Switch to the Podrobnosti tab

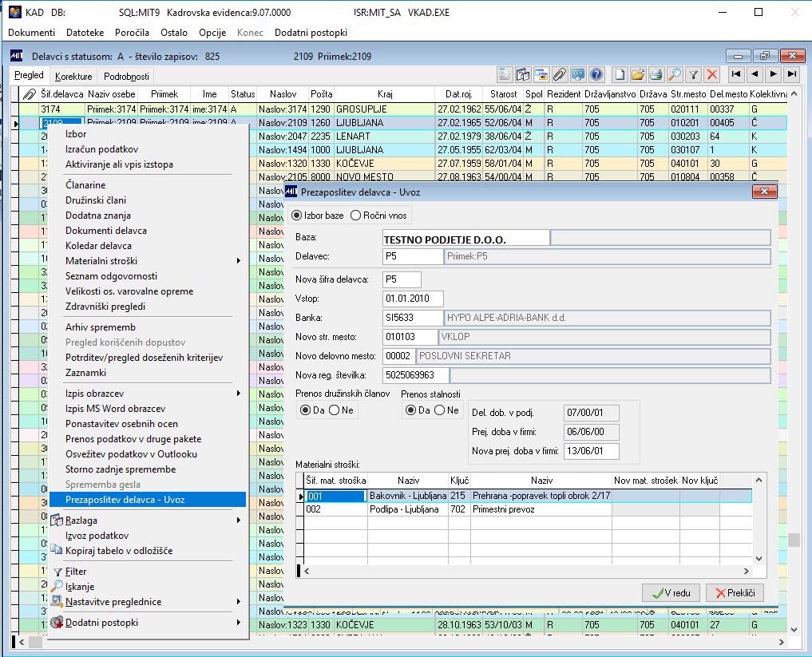(x=126, y=77)
